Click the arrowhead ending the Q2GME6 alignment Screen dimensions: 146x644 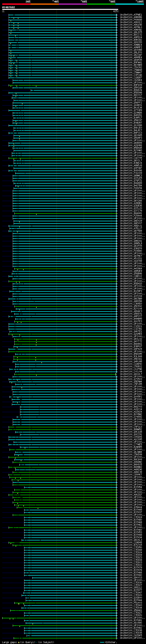pos(117,334)
